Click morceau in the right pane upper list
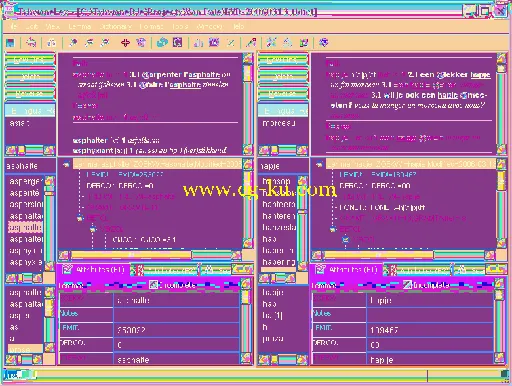512x386 pixels. point(279,123)
